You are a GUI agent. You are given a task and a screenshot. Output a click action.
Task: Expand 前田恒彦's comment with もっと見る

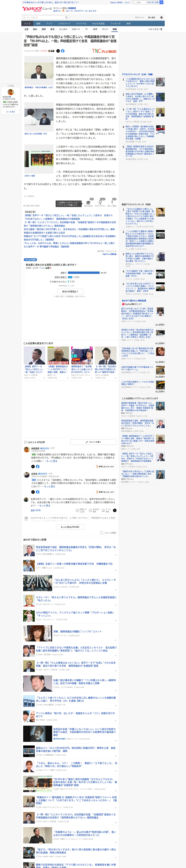[x=52, y=461]
